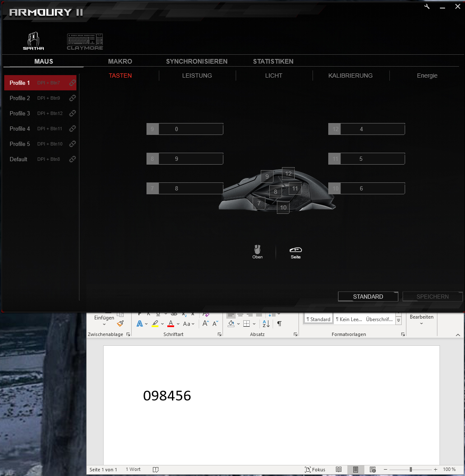This screenshot has width=465, height=476.
Task: Click the link icon for Profile 5
Action: [72, 144]
